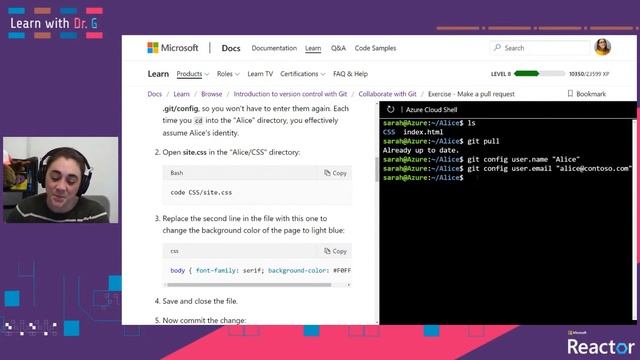The height and width of the screenshot is (360, 640).
Task: Click the Microsoft logo
Action: click(173, 48)
